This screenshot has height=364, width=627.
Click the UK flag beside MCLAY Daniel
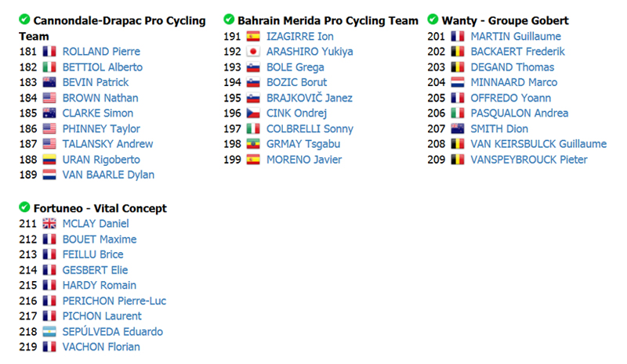pos(49,223)
